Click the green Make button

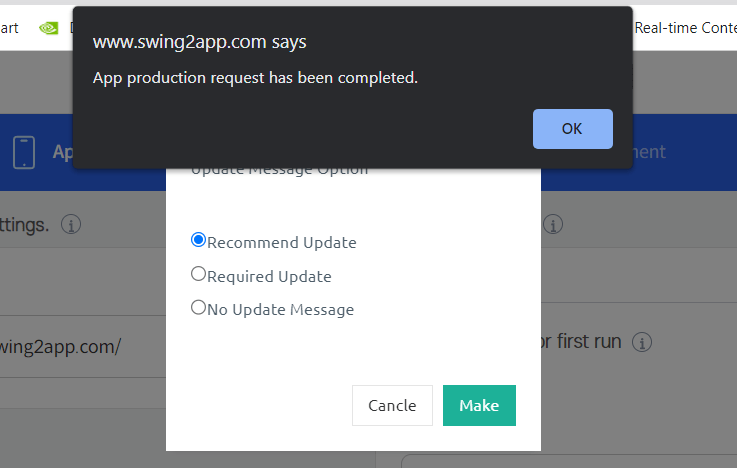click(x=479, y=406)
